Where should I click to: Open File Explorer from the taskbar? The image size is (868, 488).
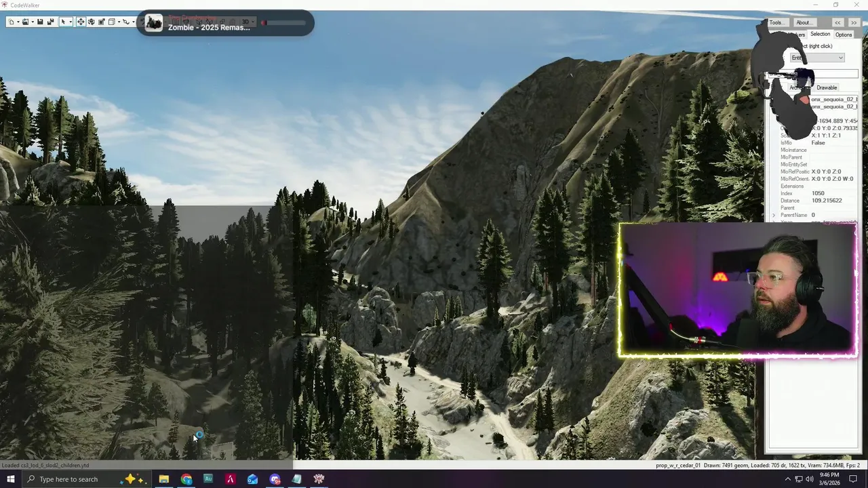[x=163, y=479]
